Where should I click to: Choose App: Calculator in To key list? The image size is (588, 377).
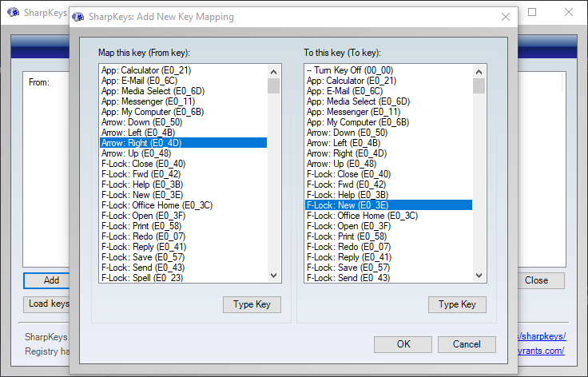click(389, 81)
